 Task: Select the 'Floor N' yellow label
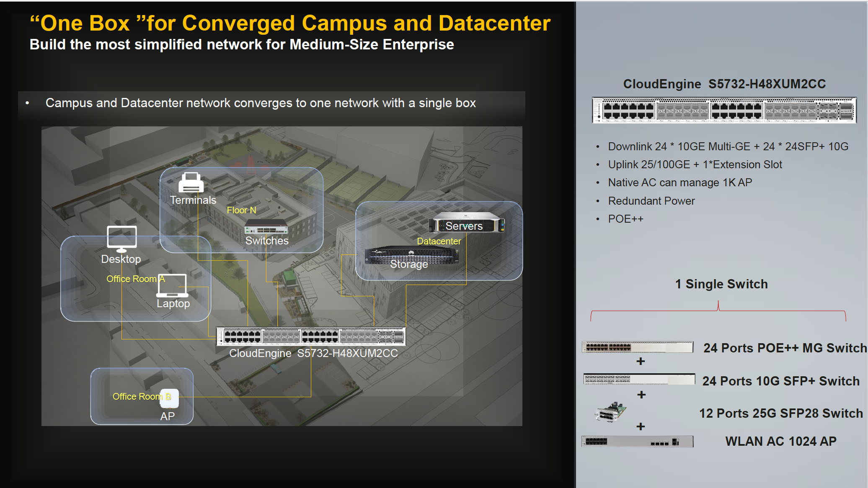point(241,210)
